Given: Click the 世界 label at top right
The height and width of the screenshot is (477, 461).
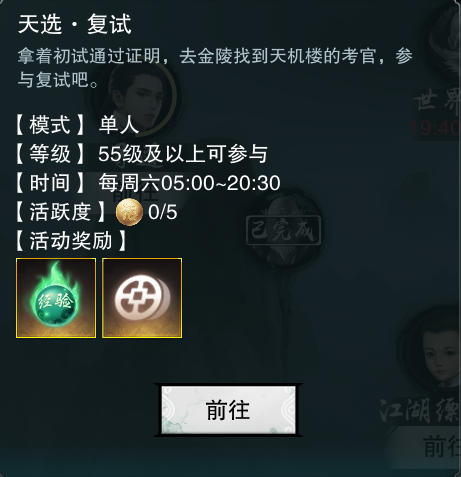Looking at the screenshot, I should 437,101.
